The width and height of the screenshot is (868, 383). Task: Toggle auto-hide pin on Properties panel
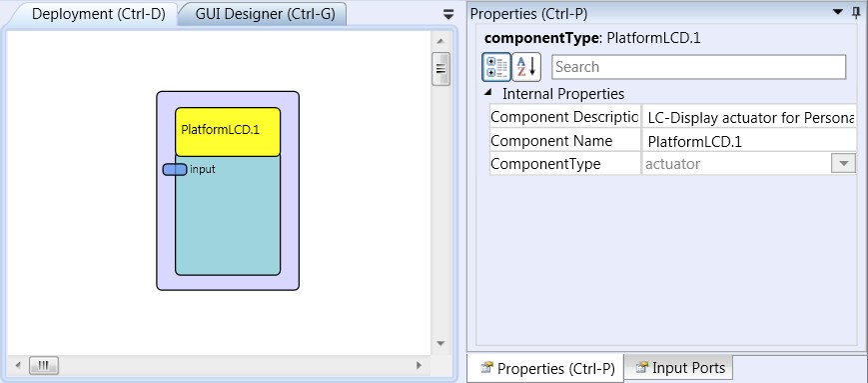pos(856,13)
